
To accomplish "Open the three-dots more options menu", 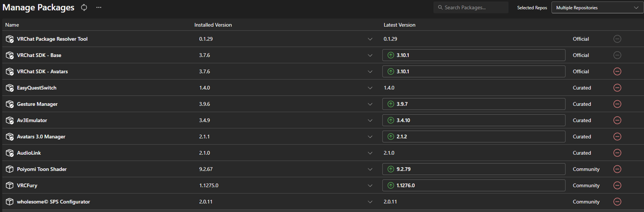I will (x=99, y=7).
